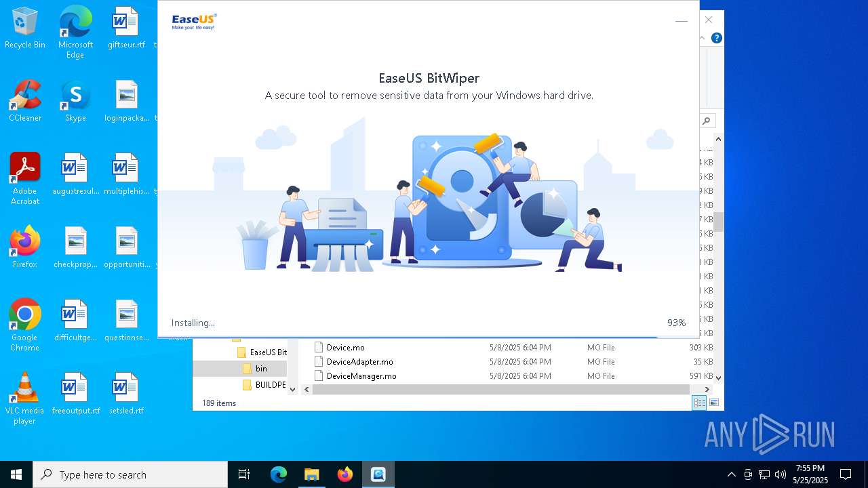Click horizontal scrollbar right arrow in Explorer

coord(707,389)
